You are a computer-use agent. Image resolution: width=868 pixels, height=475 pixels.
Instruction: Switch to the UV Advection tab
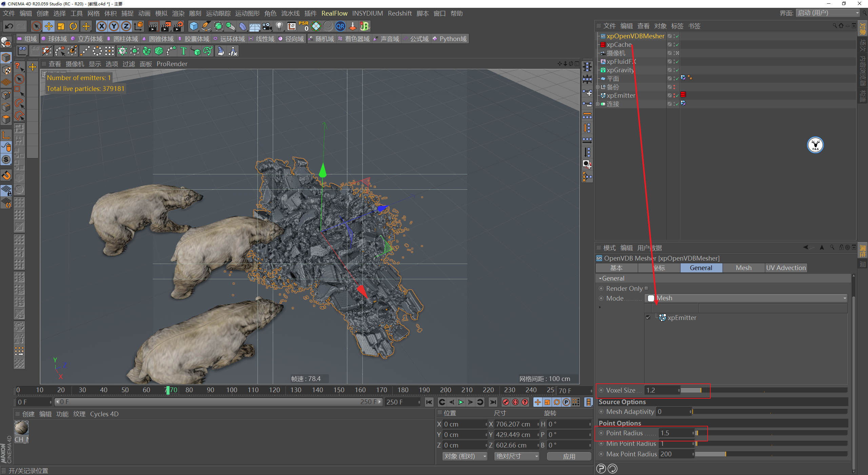click(x=786, y=268)
